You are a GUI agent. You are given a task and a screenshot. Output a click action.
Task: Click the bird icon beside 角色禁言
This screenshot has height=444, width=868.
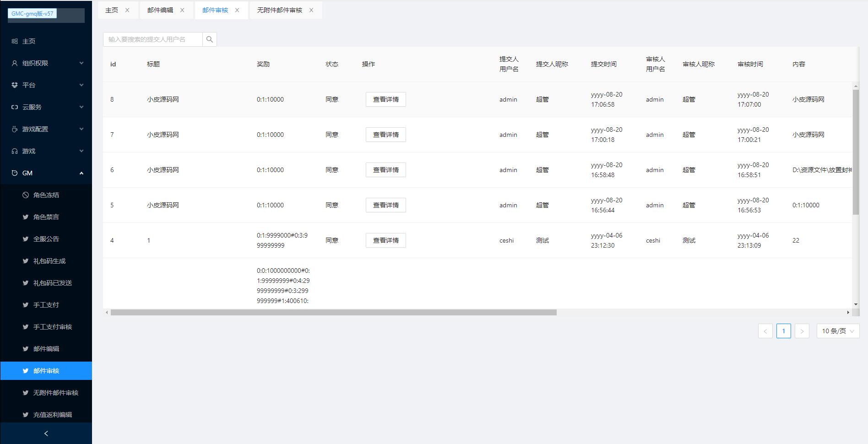tap(26, 217)
